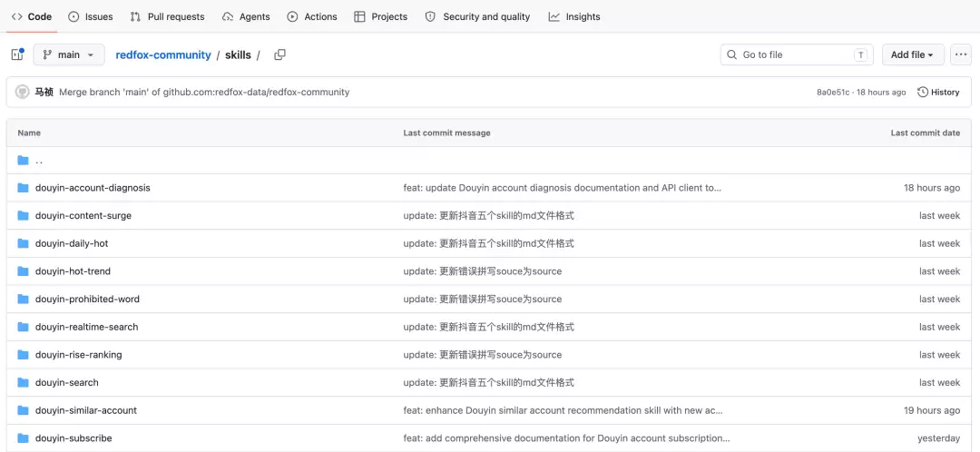Viewport: 980px width, 452px height.
Task: Click the Name column header
Action: [29, 133]
